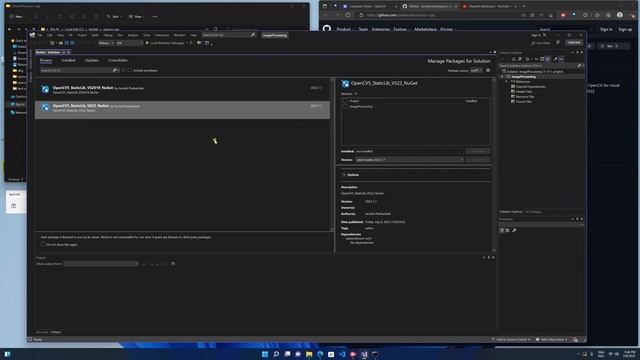The image size is (640, 360).
Task: Click Property Pages wrench in Properties panel
Action: point(514,231)
